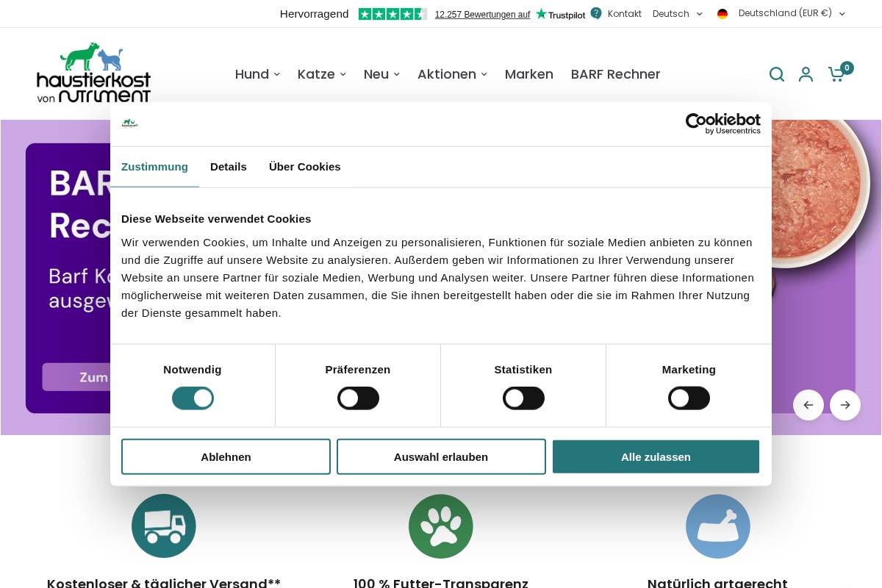Enable the Präferenzen cookie switch
The image size is (882, 588).
tap(358, 398)
